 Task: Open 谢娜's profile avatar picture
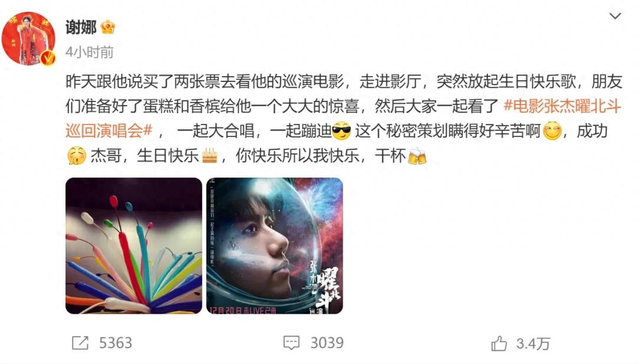tap(28, 38)
